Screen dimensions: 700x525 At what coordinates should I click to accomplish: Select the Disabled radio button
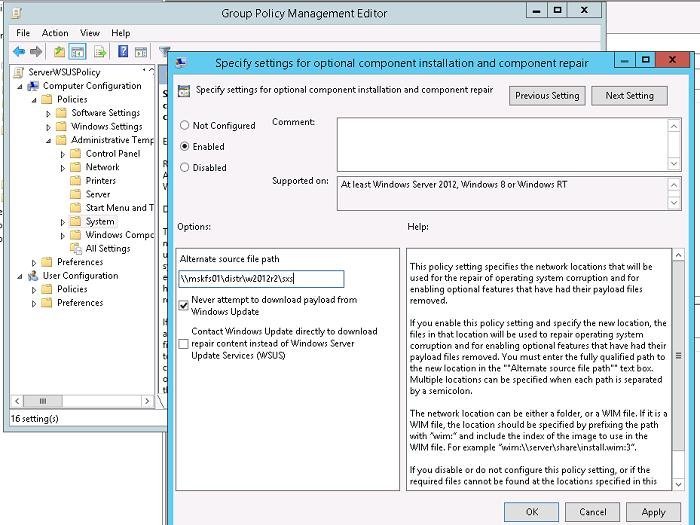tap(184, 167)
